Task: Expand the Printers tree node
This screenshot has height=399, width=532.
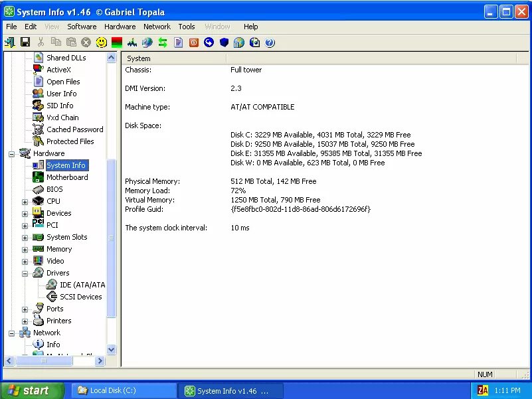Action: point(25,321)
